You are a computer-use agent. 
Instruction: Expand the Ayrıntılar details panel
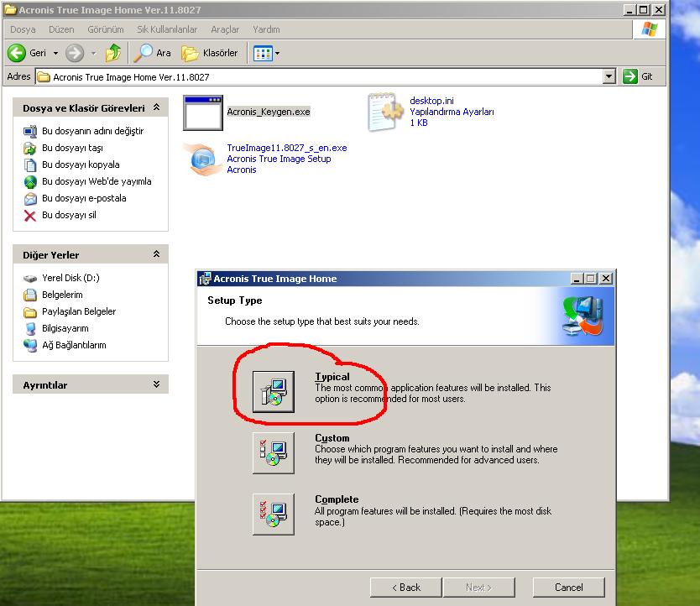pos(156,384)
